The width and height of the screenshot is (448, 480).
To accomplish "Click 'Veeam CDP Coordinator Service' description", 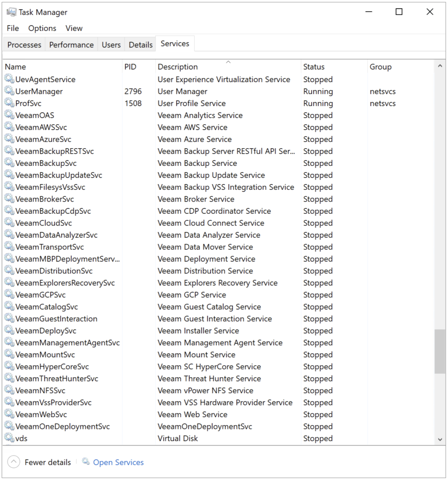I will pos(214,211).
